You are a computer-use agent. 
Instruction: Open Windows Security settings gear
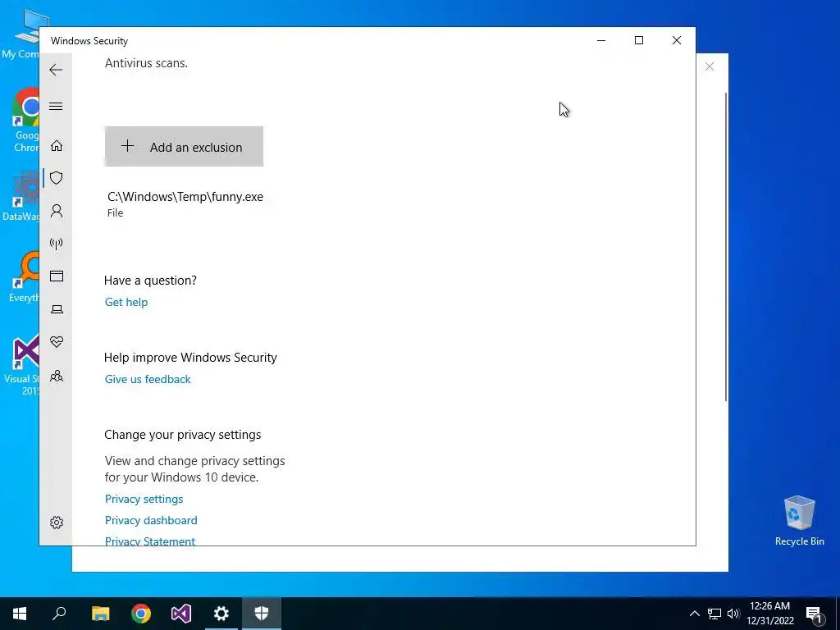57,523
